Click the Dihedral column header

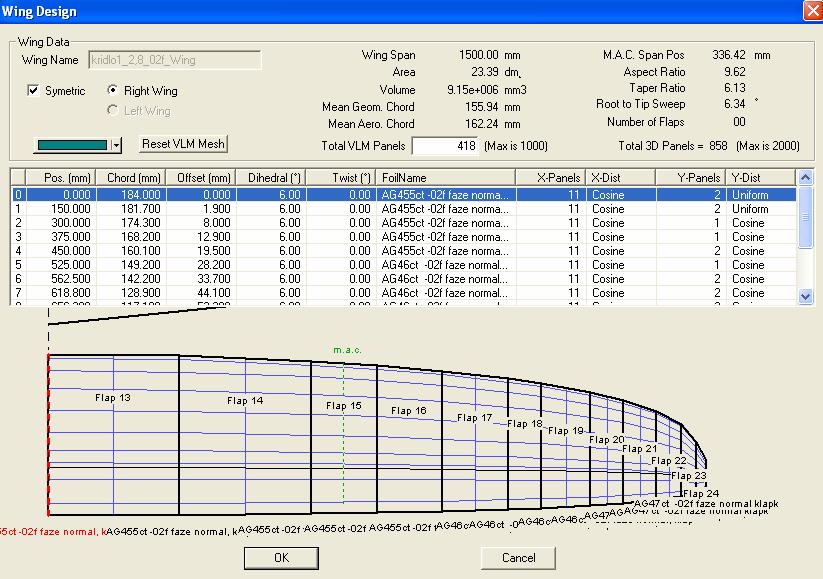tap(271, 177)
